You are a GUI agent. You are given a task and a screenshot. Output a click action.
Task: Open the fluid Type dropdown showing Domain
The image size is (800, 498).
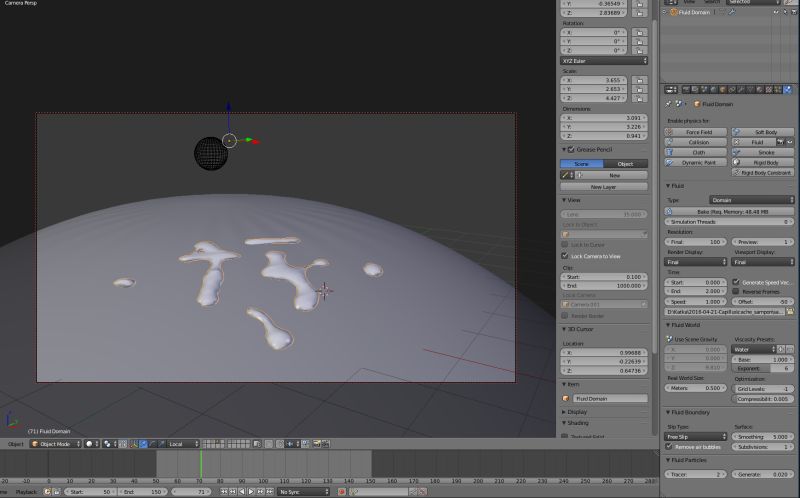pos(752,200)
